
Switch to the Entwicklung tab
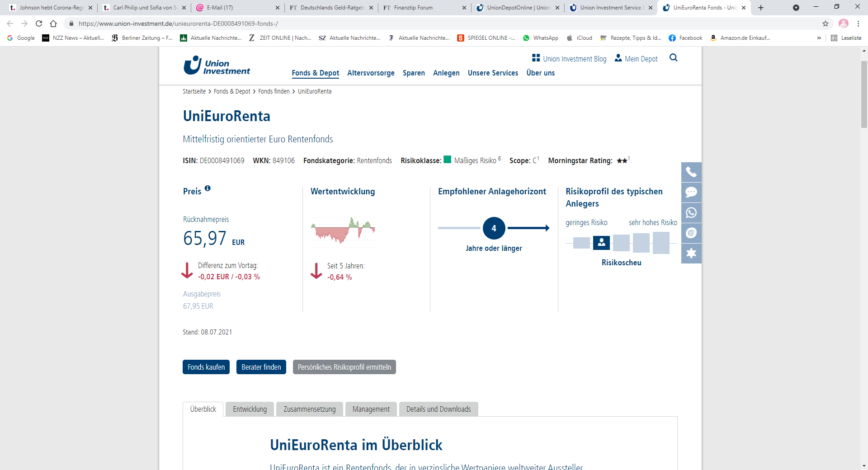click(x=250, y=409)
